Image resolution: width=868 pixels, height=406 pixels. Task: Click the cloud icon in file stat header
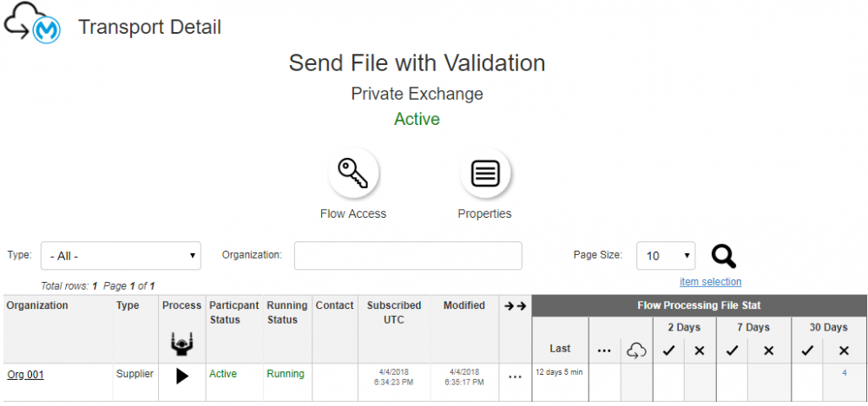(636, 350)
